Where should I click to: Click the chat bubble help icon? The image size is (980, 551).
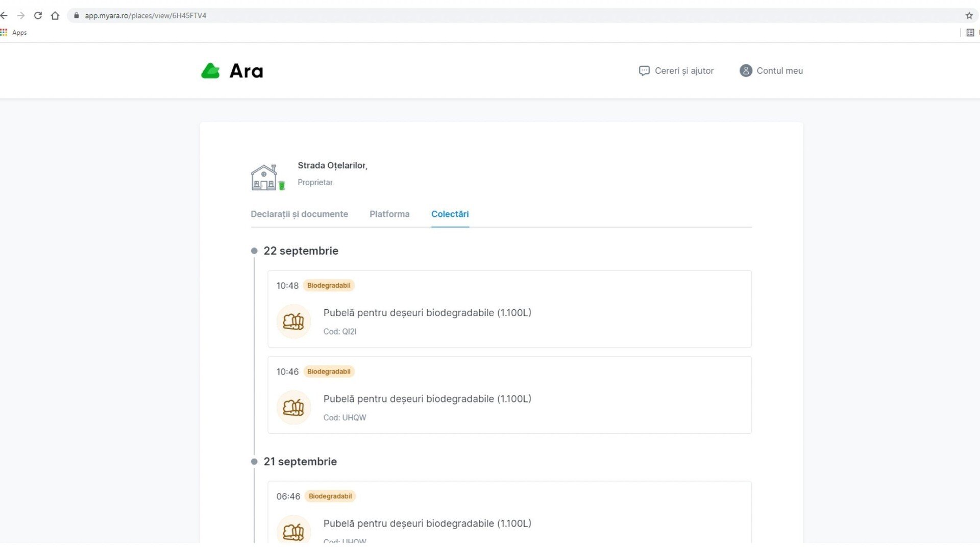[x=644, y=71]
